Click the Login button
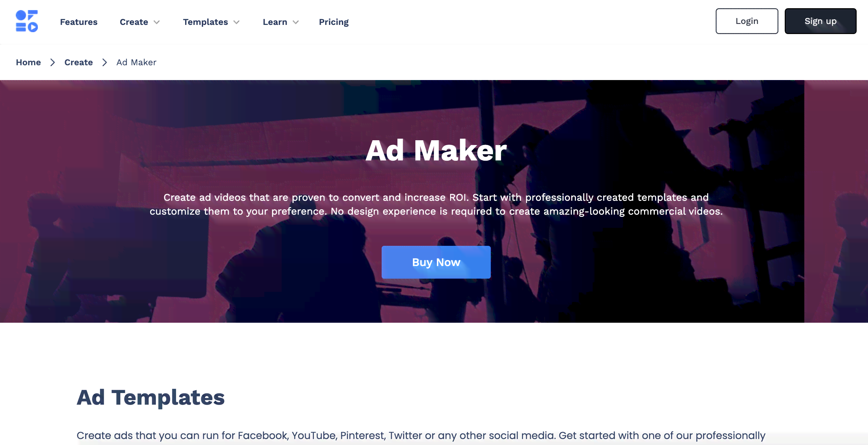868x445 pixels. coord(747,21)
